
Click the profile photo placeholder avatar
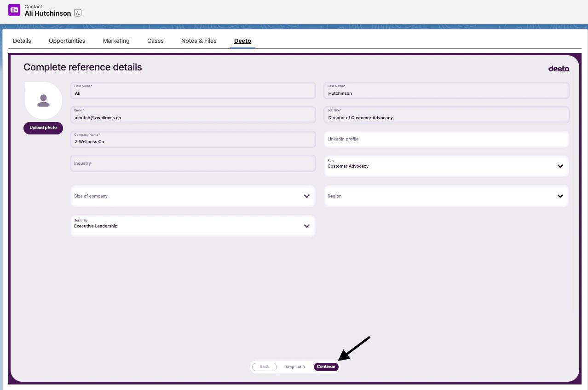(x=43, y=100)
